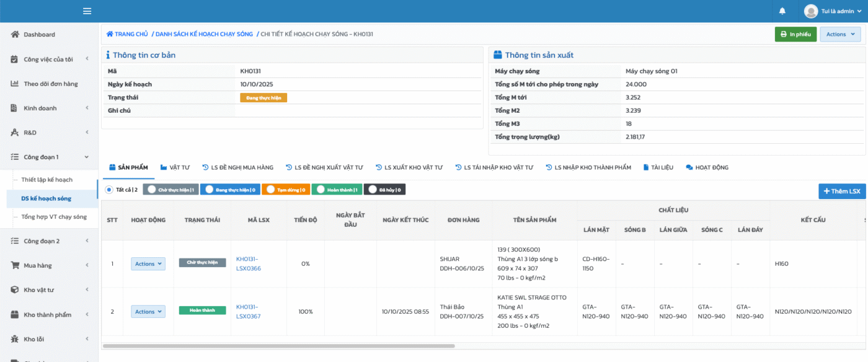Open the top-right Actions dropdown
Image resolution: width=868 pixels, height=362 pixels.
click(x=840, y=35)
